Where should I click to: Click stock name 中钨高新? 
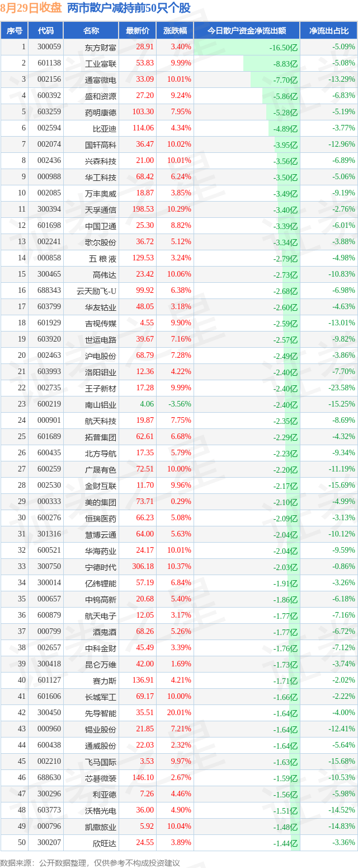click(x=101, y=600)
